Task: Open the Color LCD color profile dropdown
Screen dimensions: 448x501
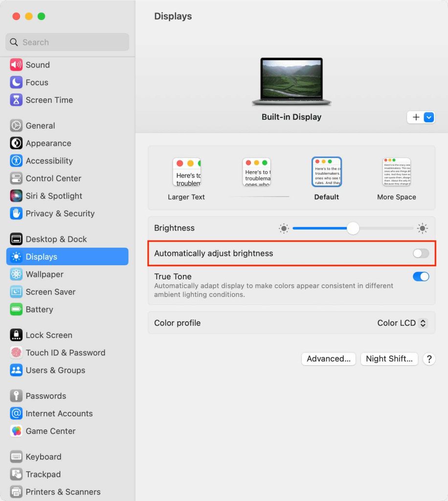Action: 402,323
